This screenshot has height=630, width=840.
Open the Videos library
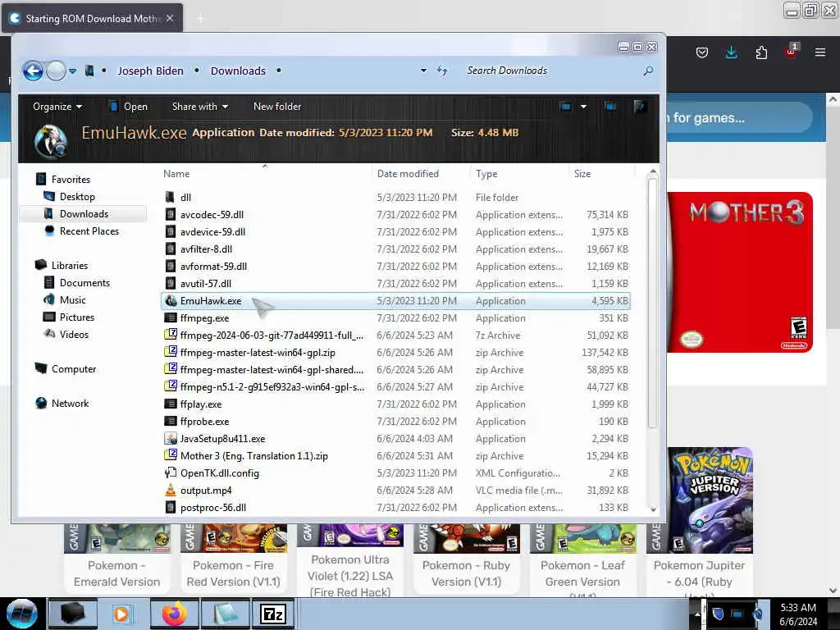point(74,335)
